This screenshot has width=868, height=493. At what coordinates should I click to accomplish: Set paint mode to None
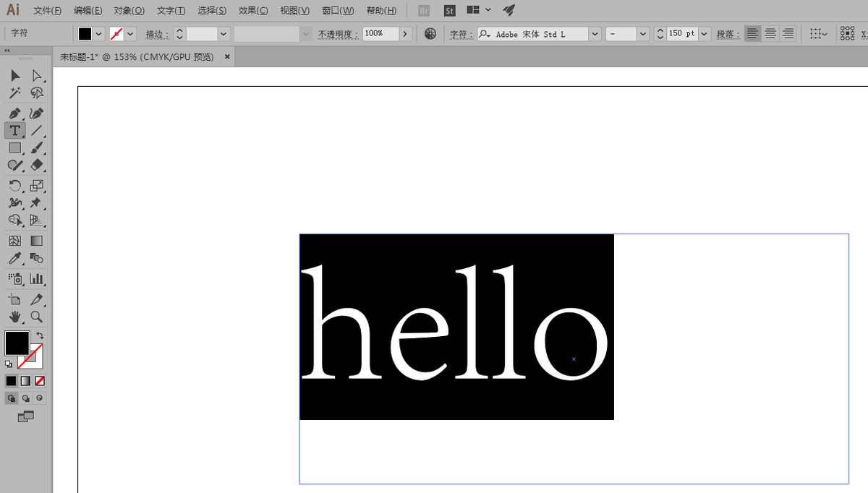click(x=41, y=380)
